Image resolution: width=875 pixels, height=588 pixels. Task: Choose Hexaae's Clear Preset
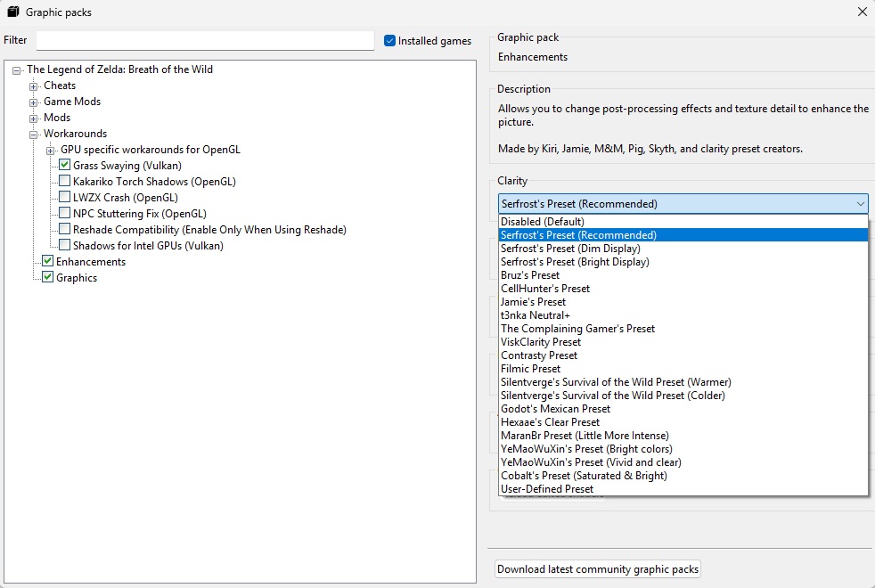(x=683, y=422)
